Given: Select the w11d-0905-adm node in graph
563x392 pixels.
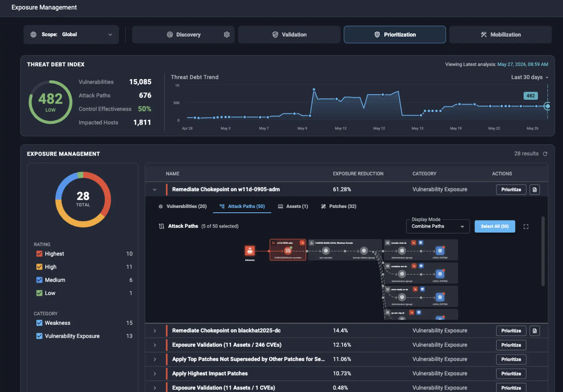Looking at the screenshot, I should pos(288,250).
